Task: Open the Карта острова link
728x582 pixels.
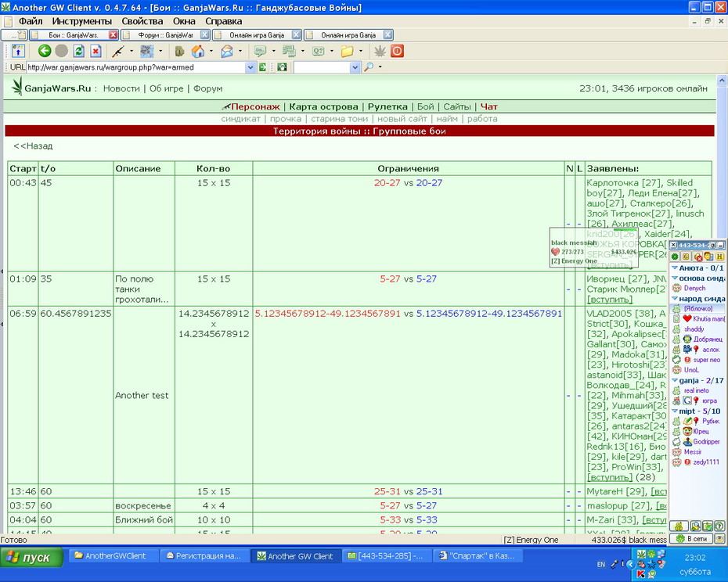Action: pos(323,106)
